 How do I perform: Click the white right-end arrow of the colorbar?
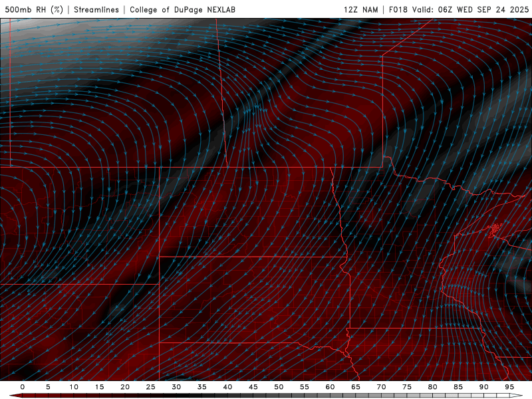pos(517,396)
